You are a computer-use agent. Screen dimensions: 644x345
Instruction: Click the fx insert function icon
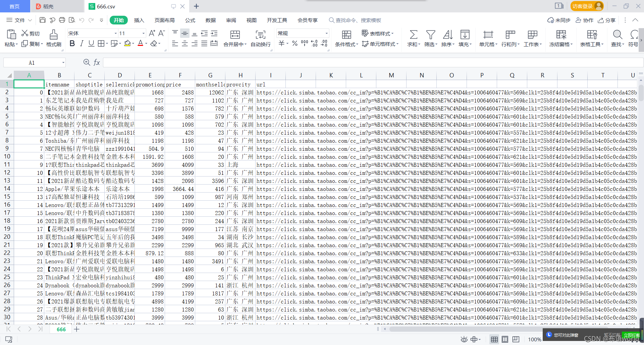click(x=97, y=62)
